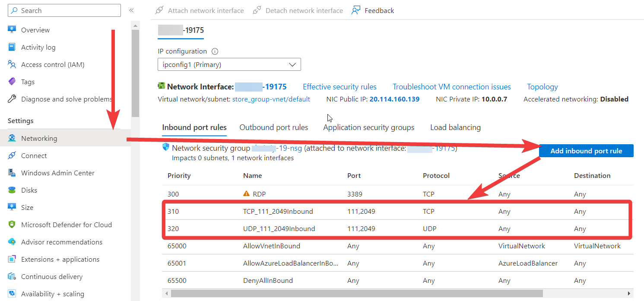Click the scrollbar left arrow under table

click(166, 294)
